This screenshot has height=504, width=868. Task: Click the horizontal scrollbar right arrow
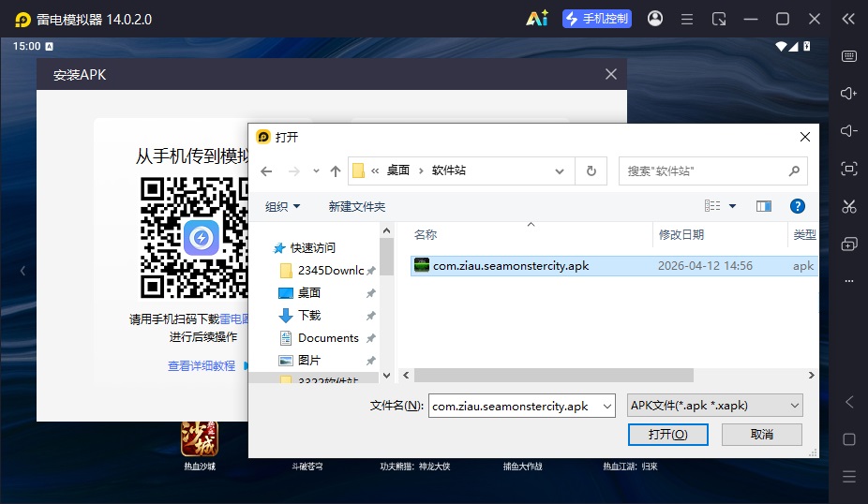tap(811, 375)
